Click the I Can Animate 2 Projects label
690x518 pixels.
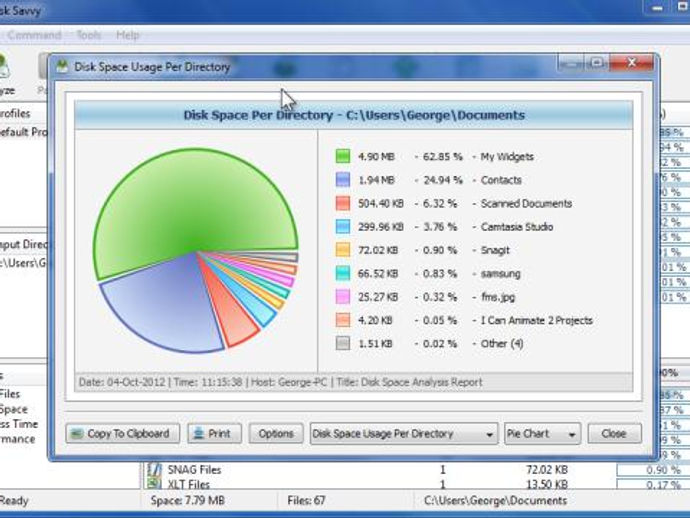pos(537,320)
